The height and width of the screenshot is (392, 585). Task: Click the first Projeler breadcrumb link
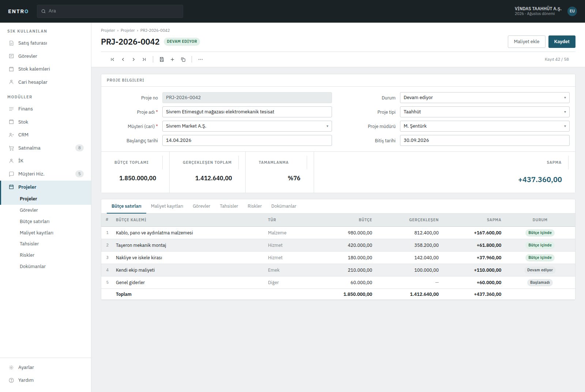click(x=108, y=30)
